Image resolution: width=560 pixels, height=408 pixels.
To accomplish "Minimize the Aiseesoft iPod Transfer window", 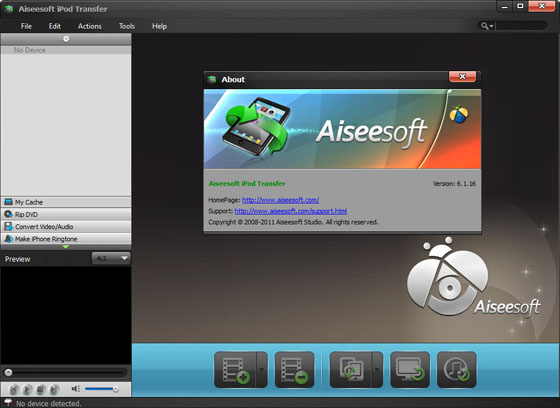I will [505, 6].
